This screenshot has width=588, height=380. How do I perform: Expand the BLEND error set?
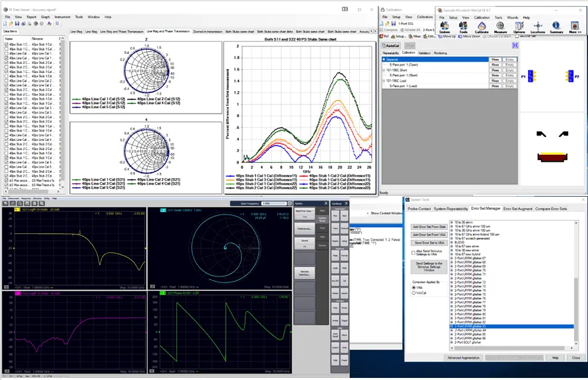coord(452,242)
